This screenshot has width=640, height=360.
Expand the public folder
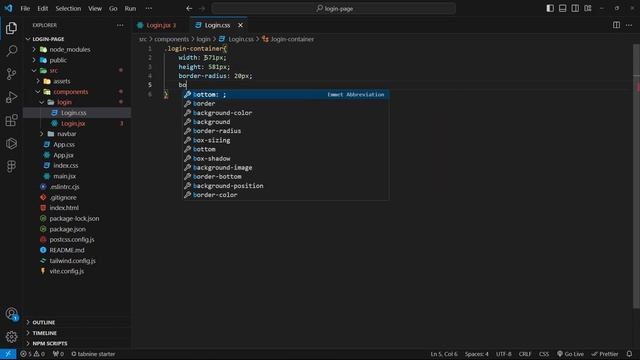coord(78,60)
